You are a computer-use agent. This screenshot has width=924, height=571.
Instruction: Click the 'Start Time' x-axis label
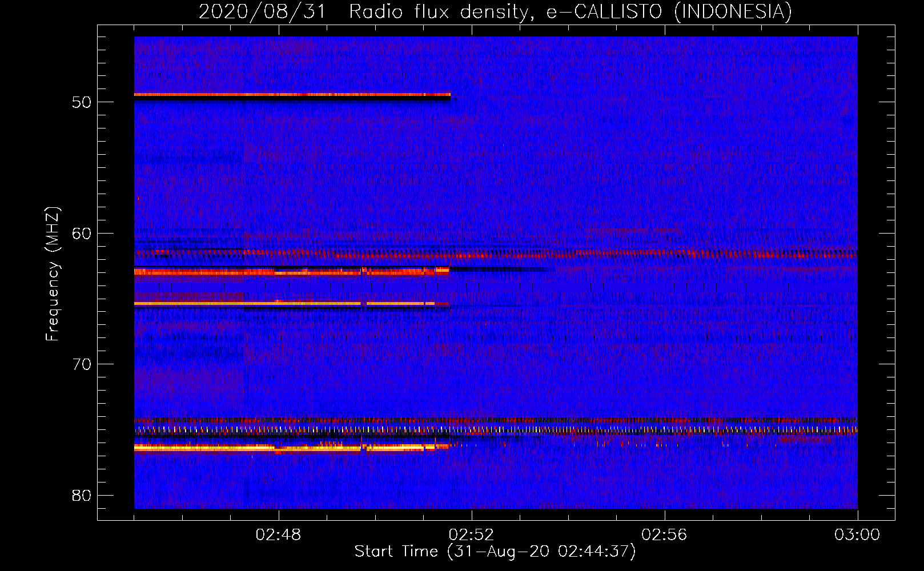[x=495, y=552]
